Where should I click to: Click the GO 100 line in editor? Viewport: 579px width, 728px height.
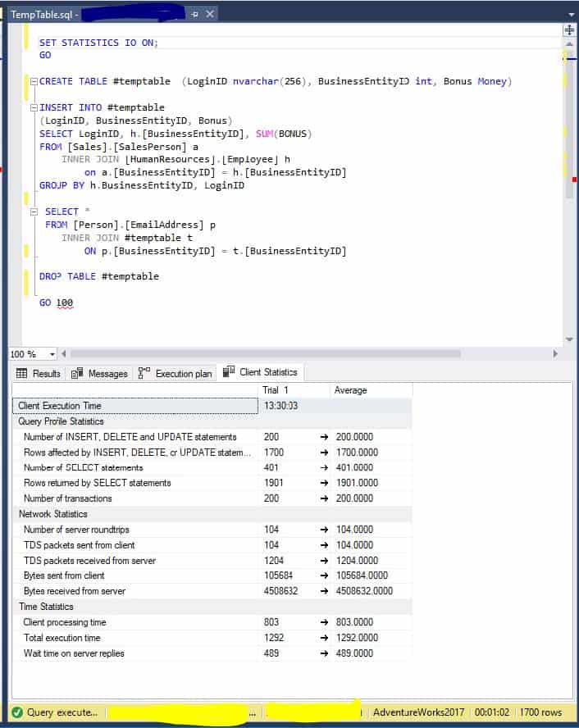57,303
